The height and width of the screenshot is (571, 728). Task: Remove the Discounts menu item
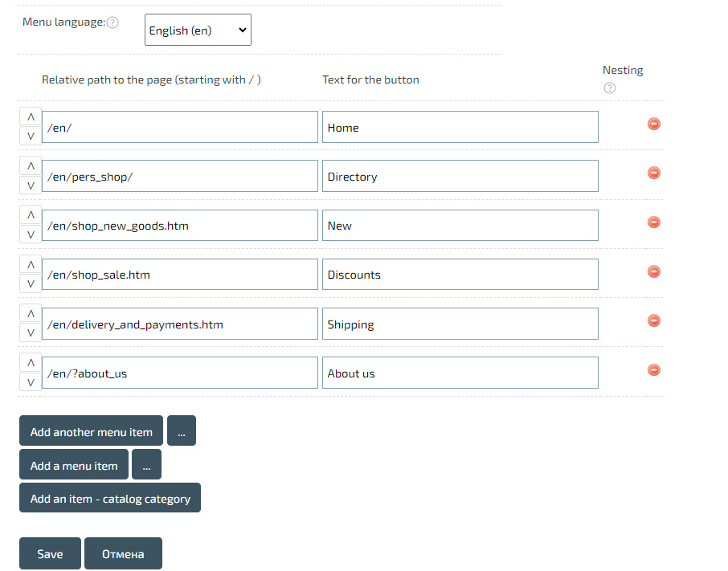pyautogui.click(x=654, y=271)
